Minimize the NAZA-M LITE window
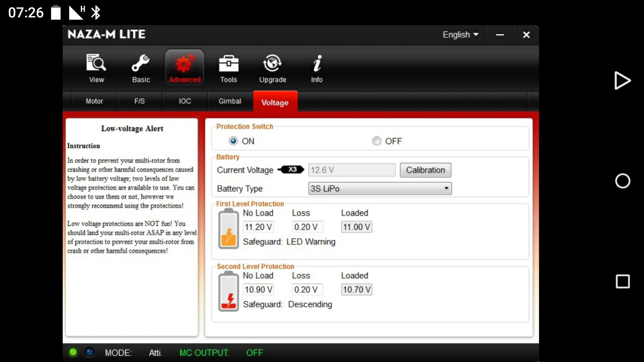 pos(500,35)
